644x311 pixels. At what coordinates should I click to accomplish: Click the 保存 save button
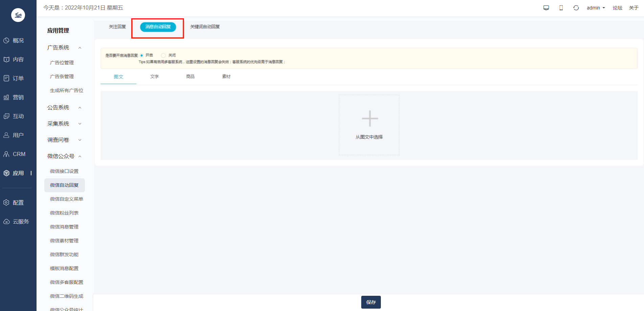pyautogui.click(x=371, y=302)
